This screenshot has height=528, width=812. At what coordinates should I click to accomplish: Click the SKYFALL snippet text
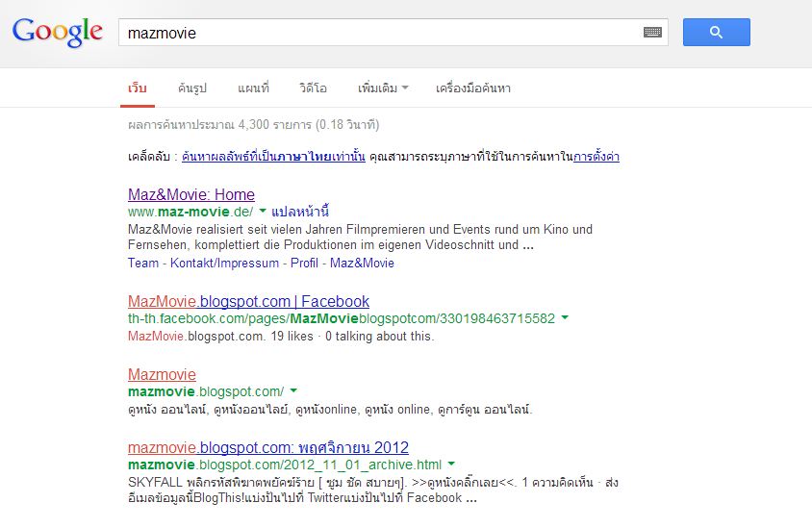pos(372,490)
